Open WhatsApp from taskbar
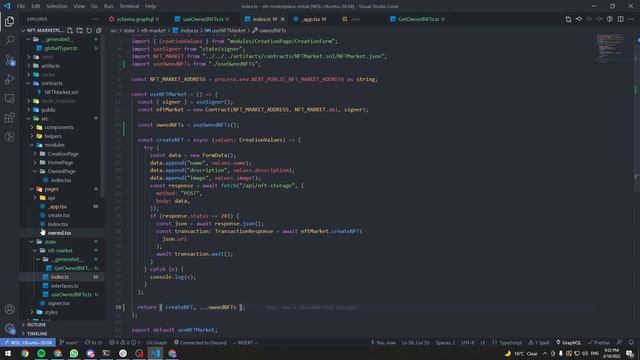640x360 pixels. (74, 353)
